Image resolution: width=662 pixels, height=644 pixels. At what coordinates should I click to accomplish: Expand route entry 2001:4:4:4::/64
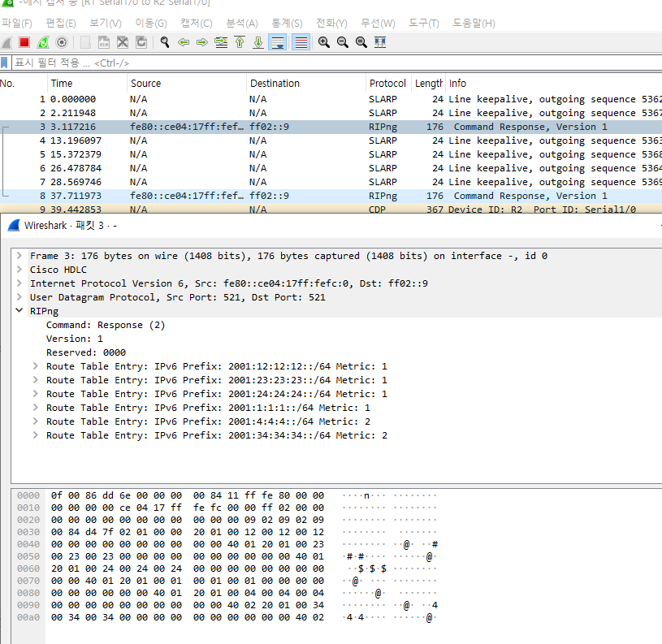pos(36,421)
